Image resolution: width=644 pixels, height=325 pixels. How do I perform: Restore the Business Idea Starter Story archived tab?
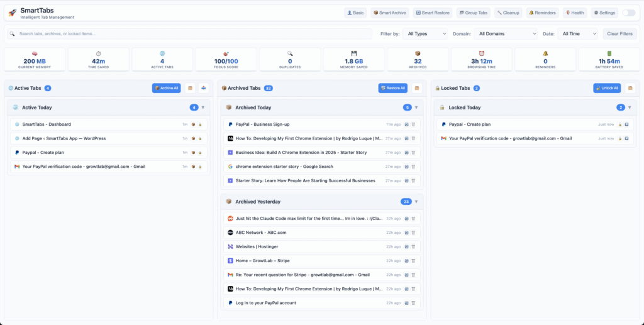[407, 153]
